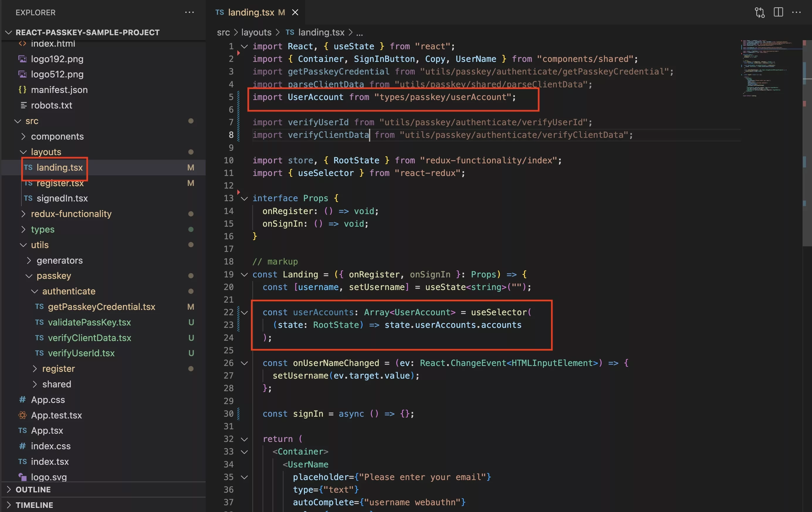812x512 pixels.
Task: Toggle the TIMELINE section expansion
Action: click(x=34, y=504)
